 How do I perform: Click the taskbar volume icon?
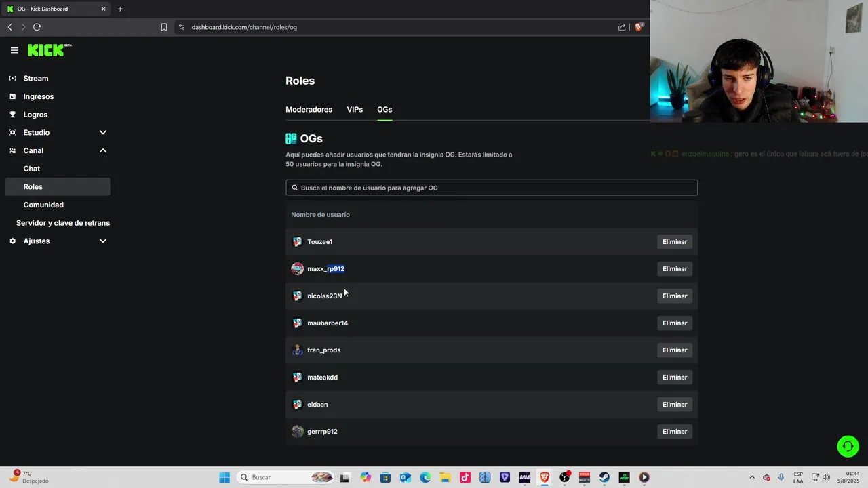click(827, 477)
